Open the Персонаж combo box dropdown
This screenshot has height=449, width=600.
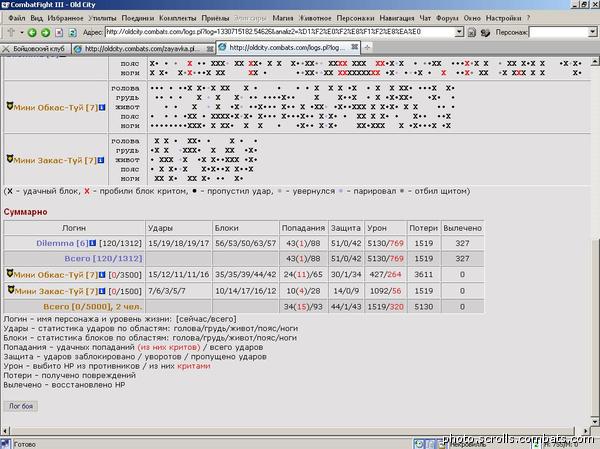click(592, 32)
